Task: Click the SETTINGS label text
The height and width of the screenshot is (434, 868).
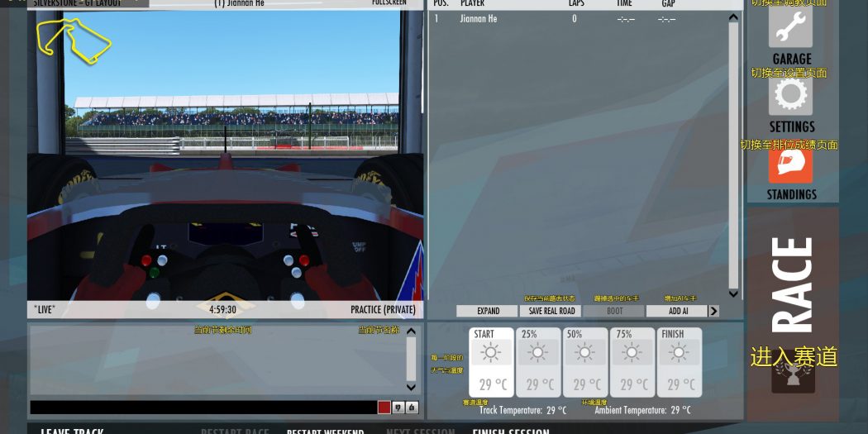Action: (792, 126)
